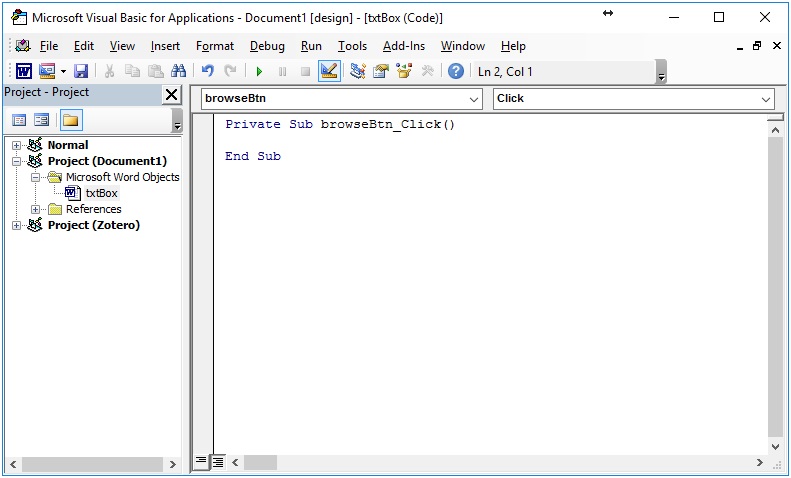Screen dimensions: 791x478
Task: Click the Project panel horizontal scrollbar
Action: pos(92,464)
